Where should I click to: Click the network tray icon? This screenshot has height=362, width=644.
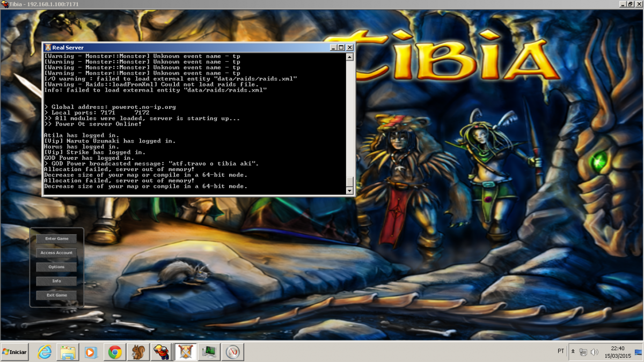[x=583, y=352]
